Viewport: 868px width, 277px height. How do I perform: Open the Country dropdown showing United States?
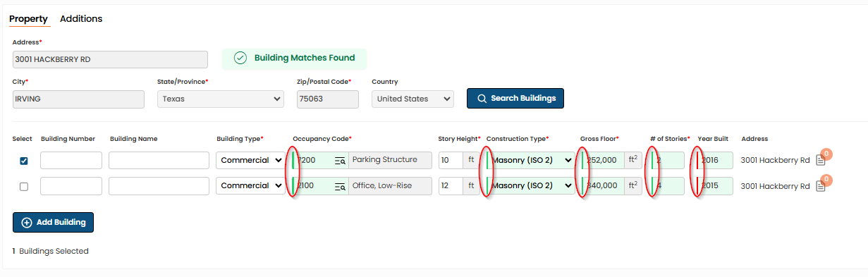(412, 99)
